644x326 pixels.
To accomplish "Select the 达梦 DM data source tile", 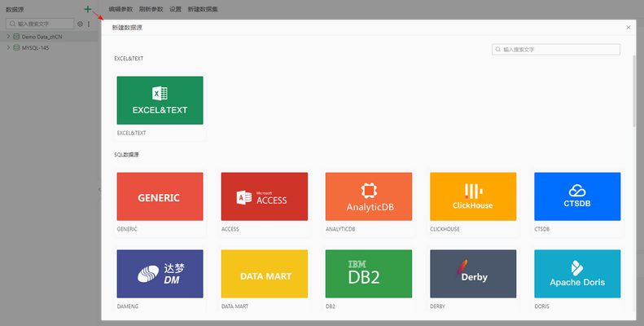I will (160, 274).
